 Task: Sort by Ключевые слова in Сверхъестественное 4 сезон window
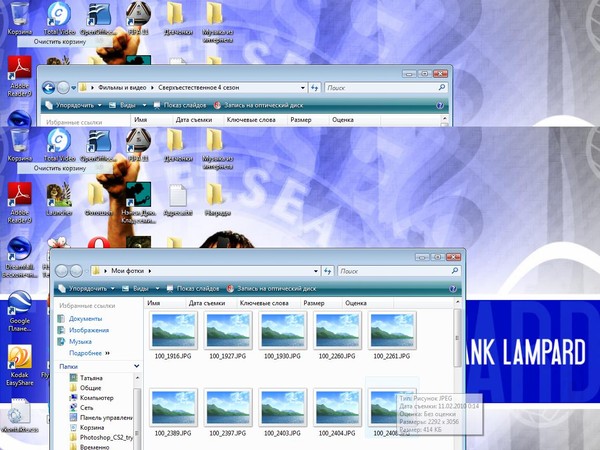tap(251, 120)
